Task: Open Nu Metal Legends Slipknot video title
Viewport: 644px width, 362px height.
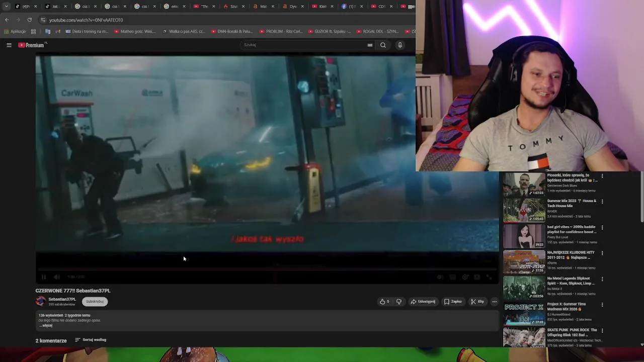Action: click(x=571, y=281)
